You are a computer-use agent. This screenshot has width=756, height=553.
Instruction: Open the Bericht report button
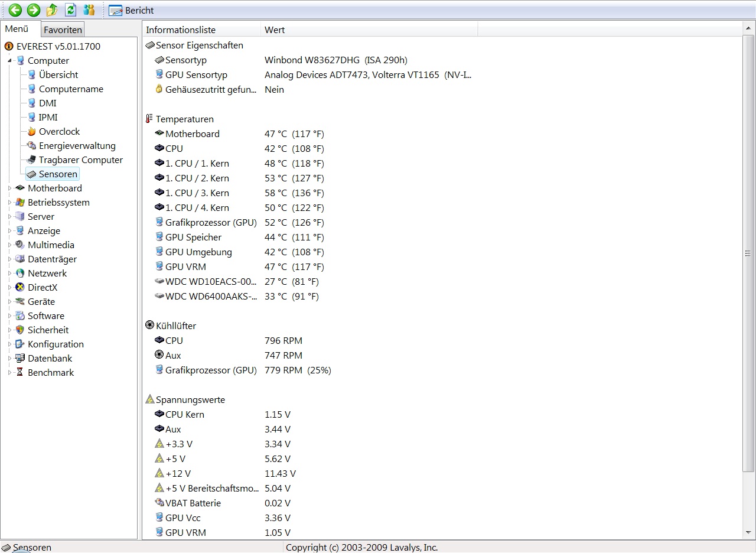click(131, 10)
